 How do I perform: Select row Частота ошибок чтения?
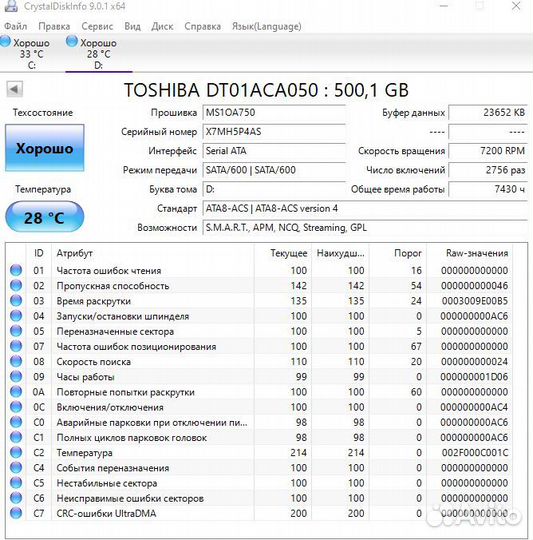[259, 270]
